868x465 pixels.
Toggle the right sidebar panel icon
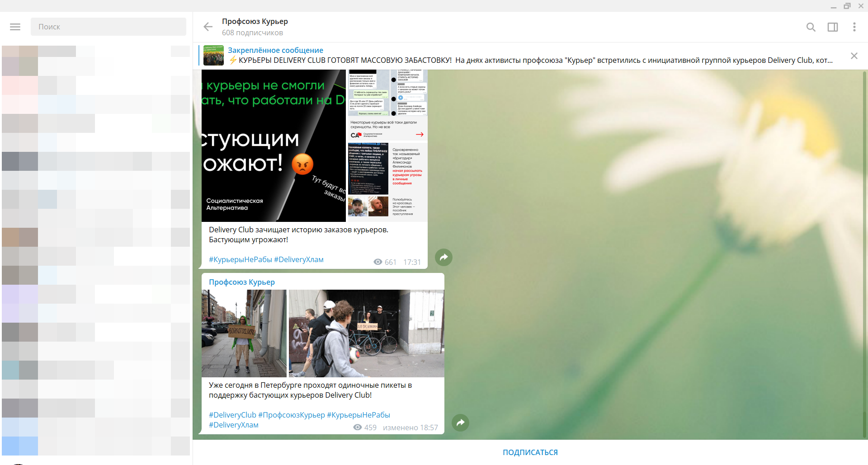click(833, 27)
